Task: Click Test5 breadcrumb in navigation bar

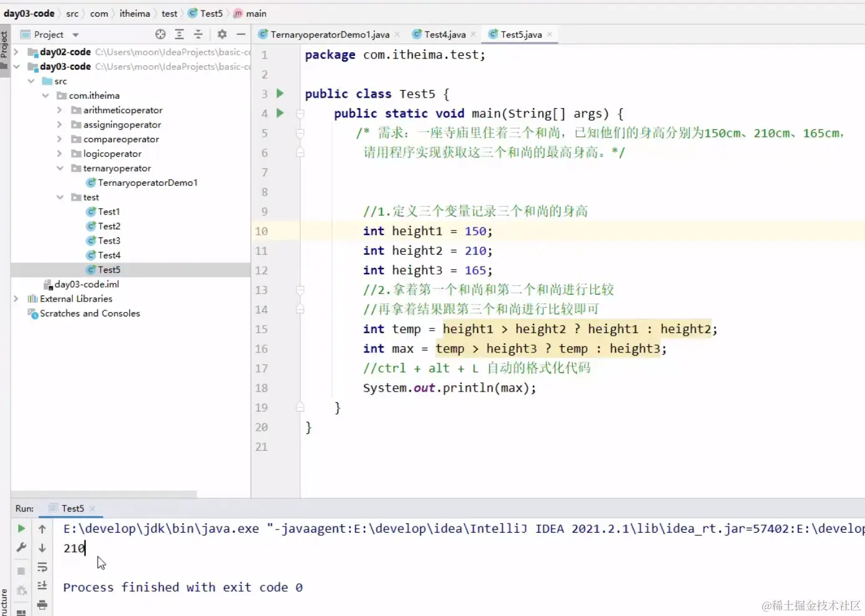Action: click(206, 13)
